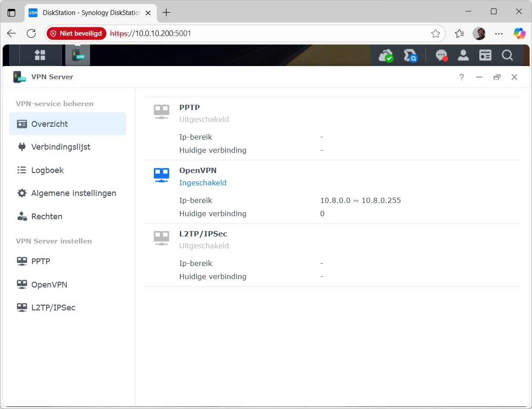Open the Drive search status icon in DSM taskbar
This screenshot has width=532, height=409.
(410, 55)
